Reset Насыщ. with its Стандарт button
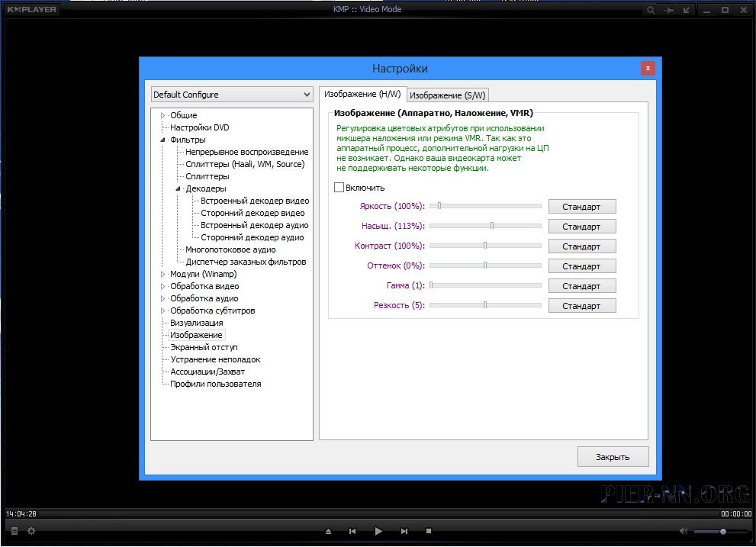756x547 pixels. click(x=582, y=227)
